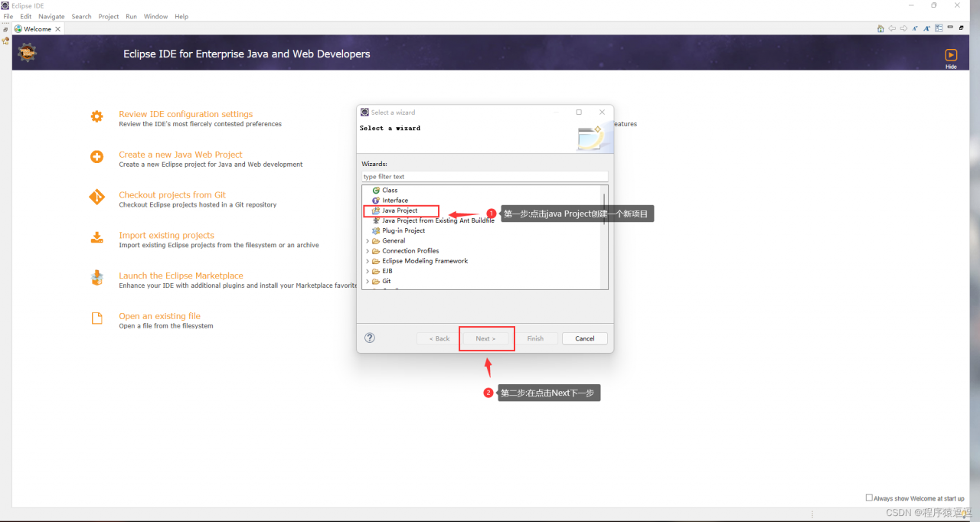Click the Interface wizard icon

coord(376,200)
